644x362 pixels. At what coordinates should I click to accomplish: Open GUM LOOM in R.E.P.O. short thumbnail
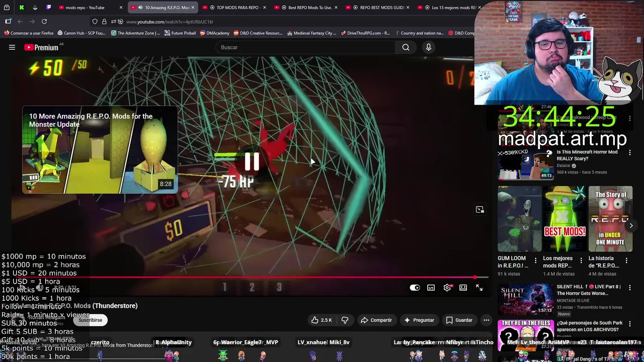pos(519,219)
